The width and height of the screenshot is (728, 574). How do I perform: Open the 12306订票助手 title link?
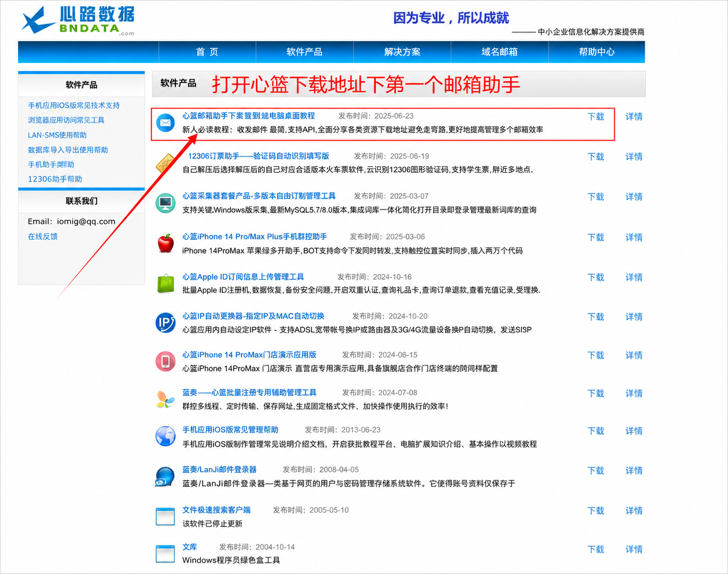click(x=258, y=156)
